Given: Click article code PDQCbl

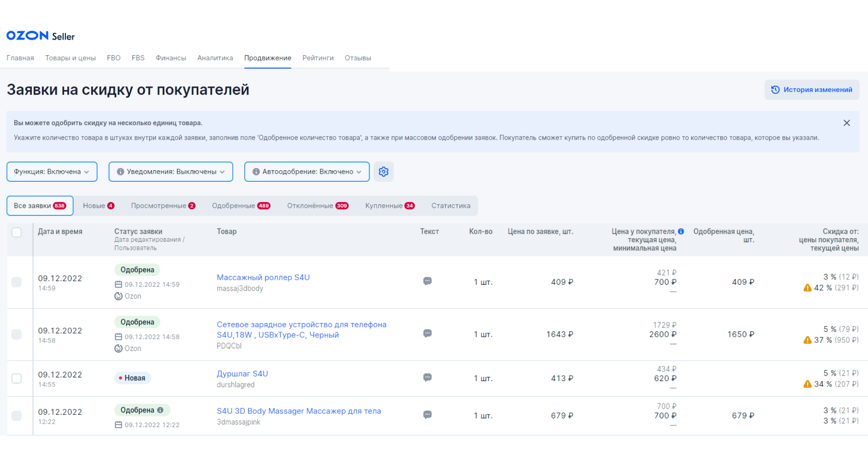Looking at the screenshot, I should [229, 346].
